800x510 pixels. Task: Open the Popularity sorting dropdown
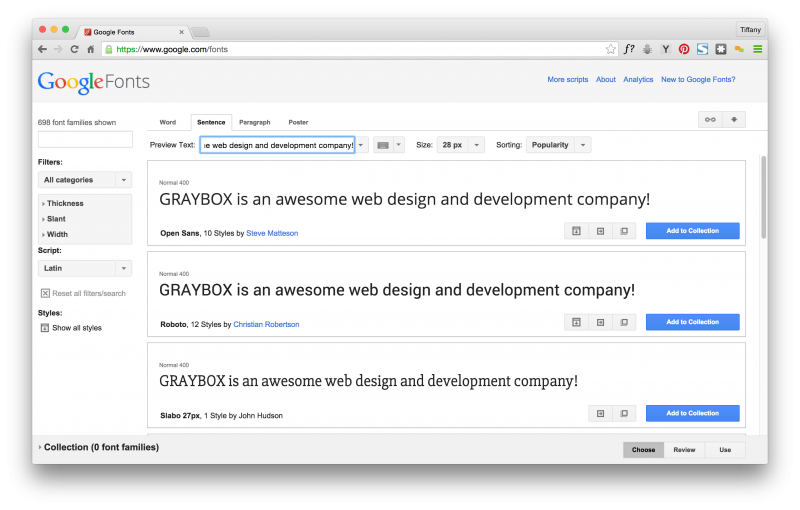(x=558, y=145)
